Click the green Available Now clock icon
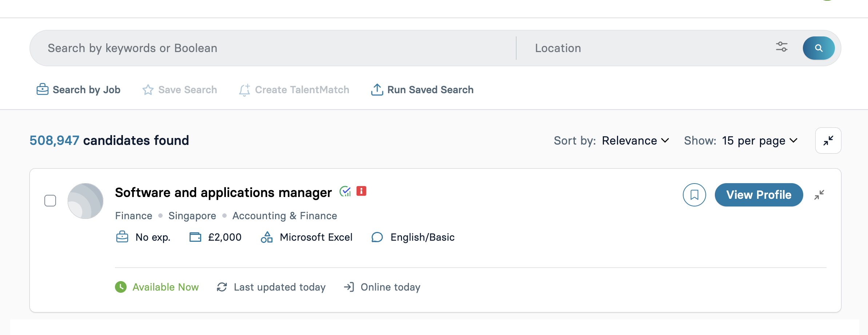868x335 pixels. coord(121,287)
